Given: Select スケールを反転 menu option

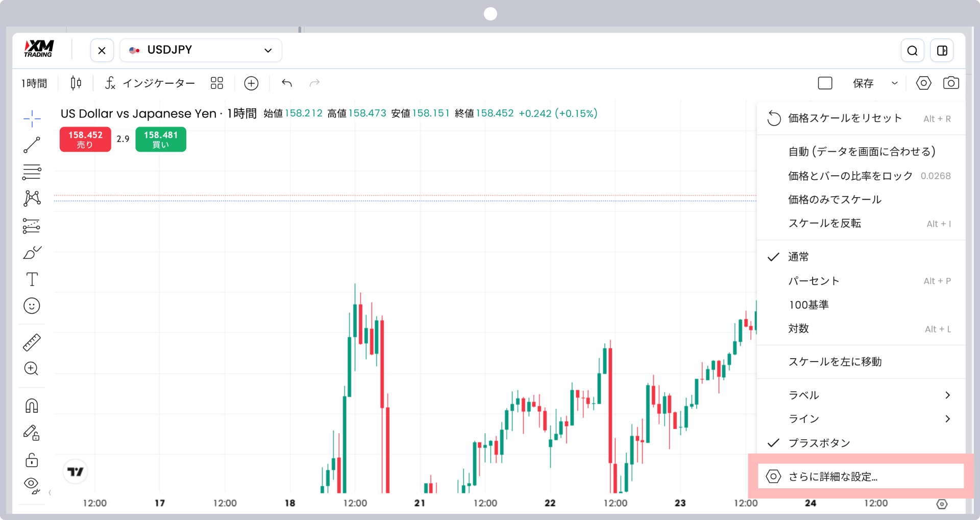Looking at the screenshot, I should (861, 223).
